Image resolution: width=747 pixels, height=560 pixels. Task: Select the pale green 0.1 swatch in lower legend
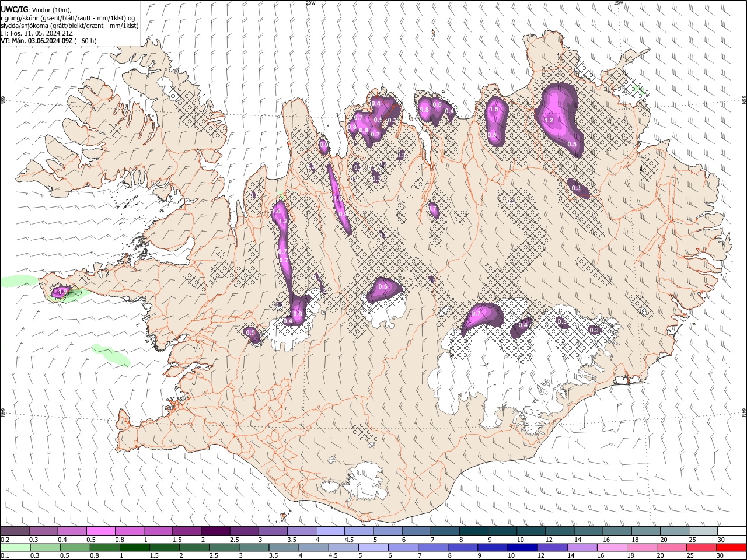pyautogui.click(x=15, y=547)
